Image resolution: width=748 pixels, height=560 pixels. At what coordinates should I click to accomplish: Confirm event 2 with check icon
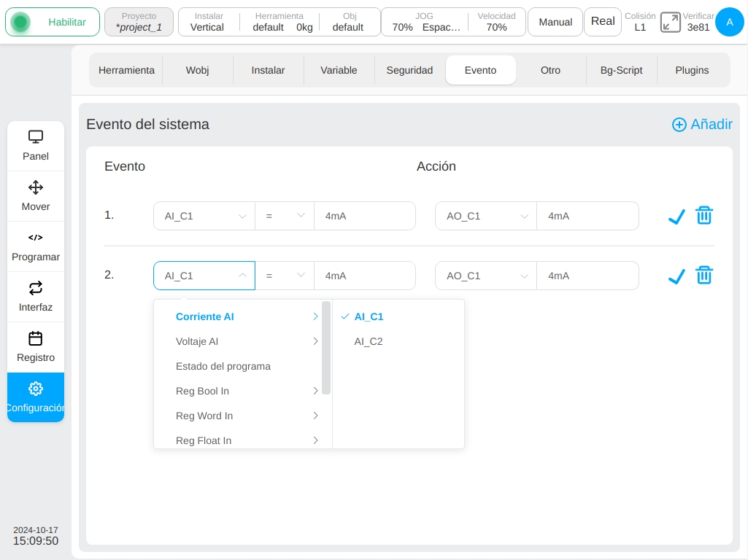[x=676, y=276]
